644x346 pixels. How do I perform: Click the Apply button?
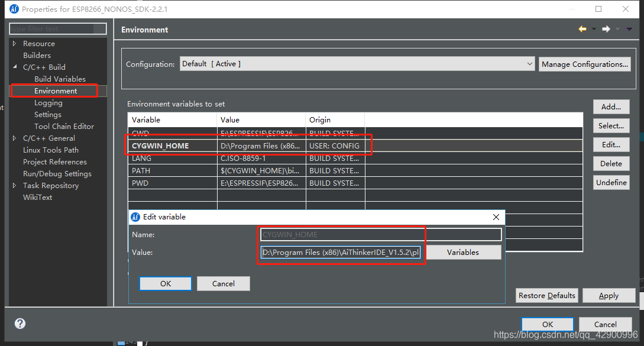[x=609, y=296]
